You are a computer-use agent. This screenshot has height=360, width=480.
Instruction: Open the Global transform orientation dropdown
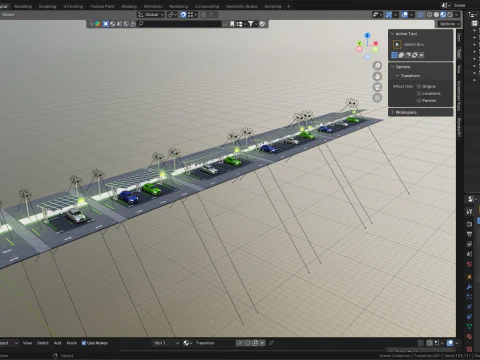click(x=151, y=15)
